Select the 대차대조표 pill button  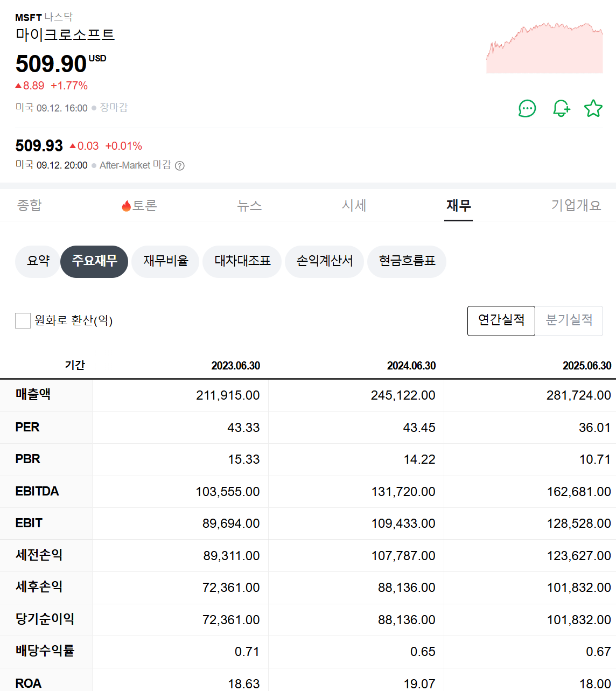pos(242,261)
